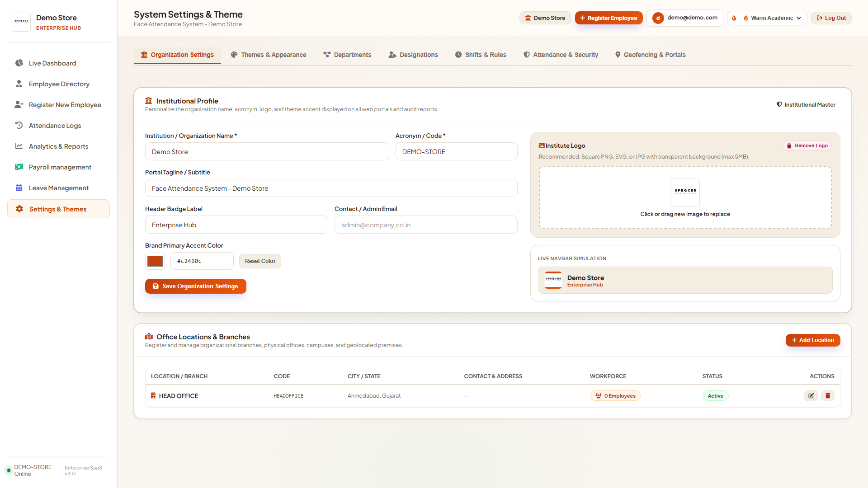Screen dimensions: 868x488
Task: Open the Designations tab
Action: [x=413, y=55]
